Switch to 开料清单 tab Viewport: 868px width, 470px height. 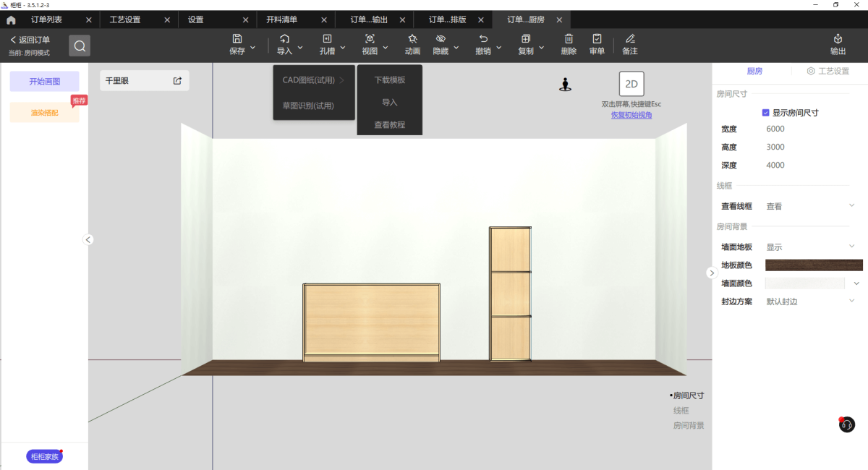click(x=281, y=20)
